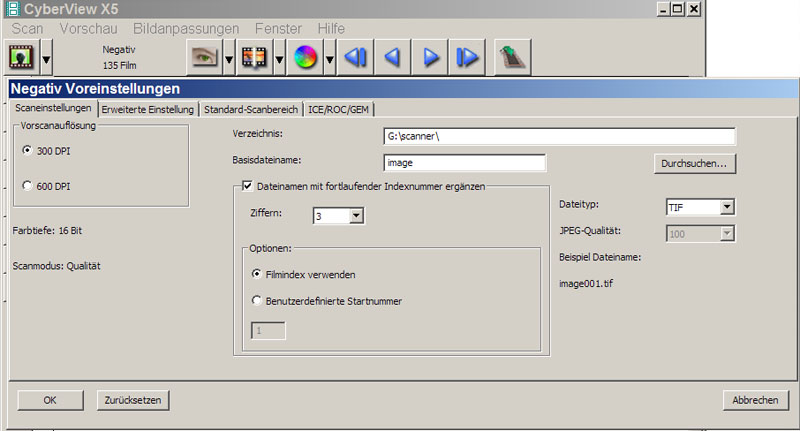Advance one frame with right arrow

430,57
